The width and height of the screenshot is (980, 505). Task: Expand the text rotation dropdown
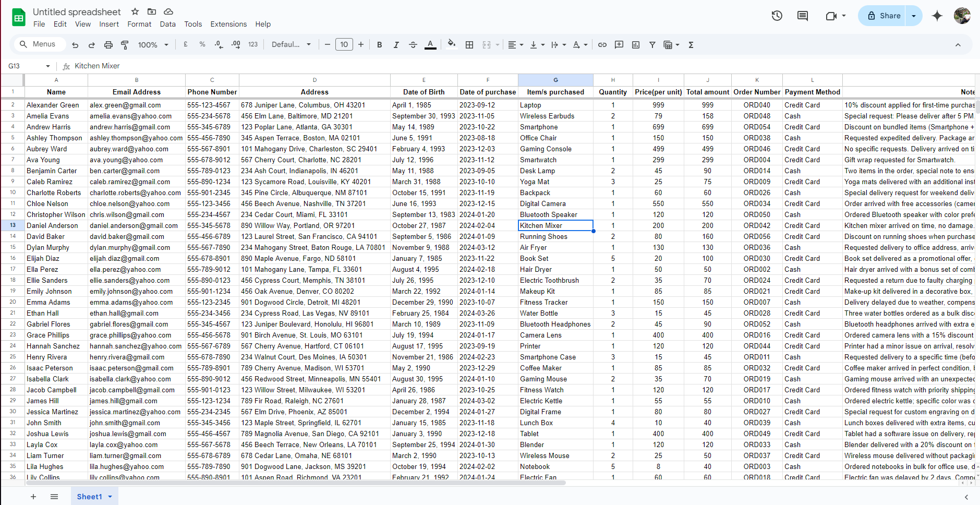(x=580, y=45)
